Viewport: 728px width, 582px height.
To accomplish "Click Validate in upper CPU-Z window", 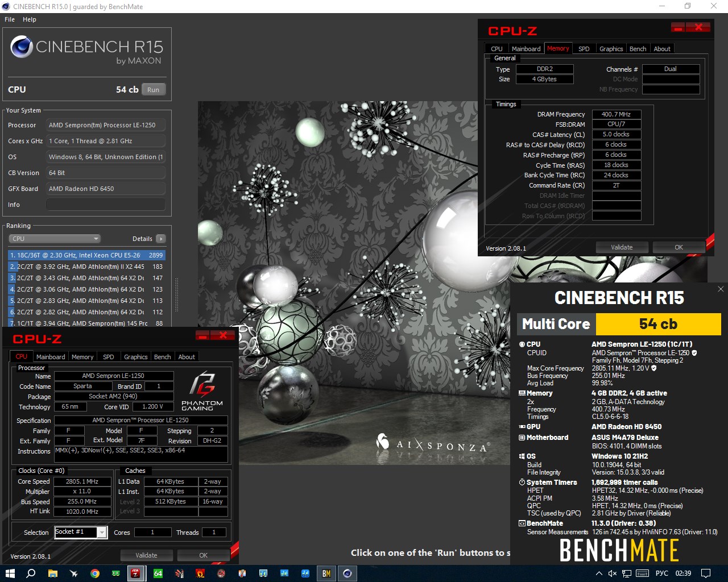I will [x=622, y=247].
